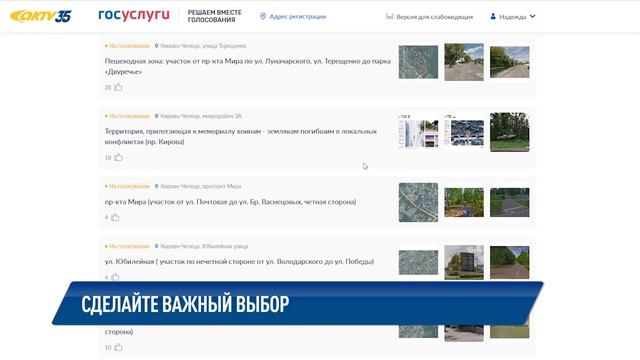Screen dimensions: 640x360
Task: Select address text Кирово-Чепецк, проспект Мира
Action: 201,186
